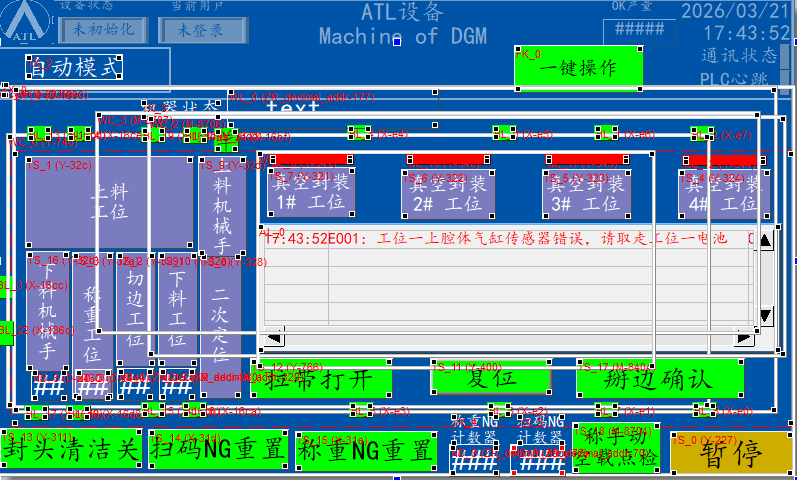797x480 pixels.
Task: Select the 真空封装 2# 工位 station block
Action: tap(451, 193)
